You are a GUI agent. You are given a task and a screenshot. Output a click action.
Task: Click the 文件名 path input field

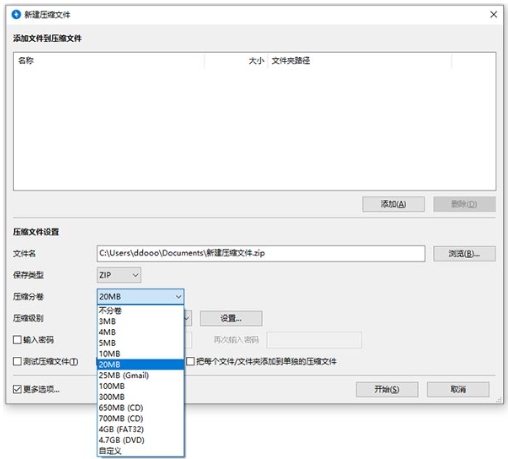pyautogui.click(x=261, y=253)
